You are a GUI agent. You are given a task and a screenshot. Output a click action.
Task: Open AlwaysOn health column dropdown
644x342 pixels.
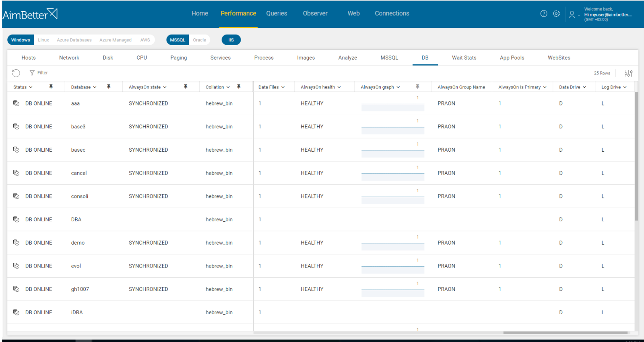[339, 87]
